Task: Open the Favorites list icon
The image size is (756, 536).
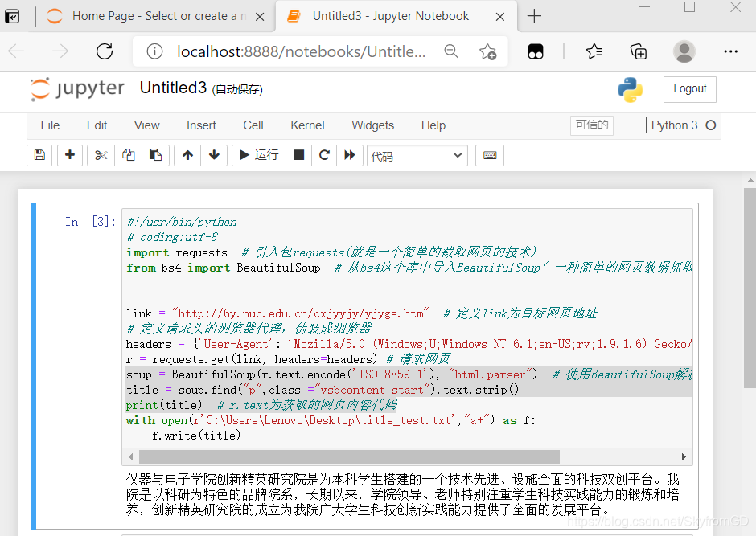Action: (x=594, y=51)
